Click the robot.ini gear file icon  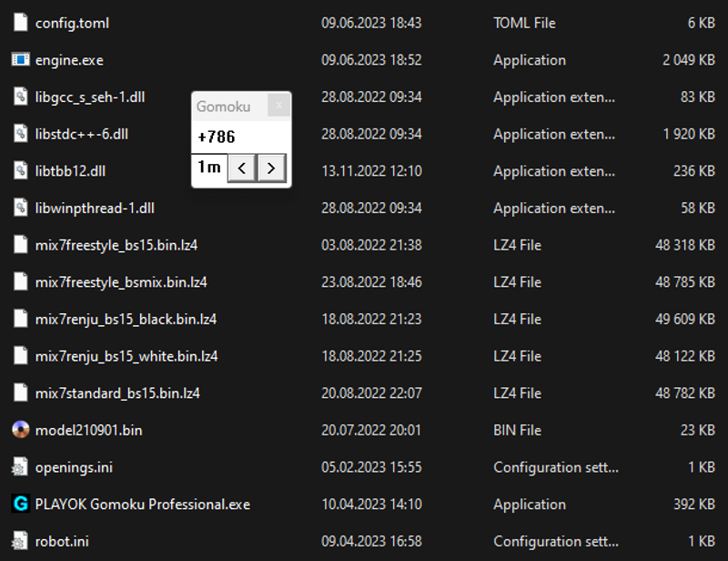[19, 541]
